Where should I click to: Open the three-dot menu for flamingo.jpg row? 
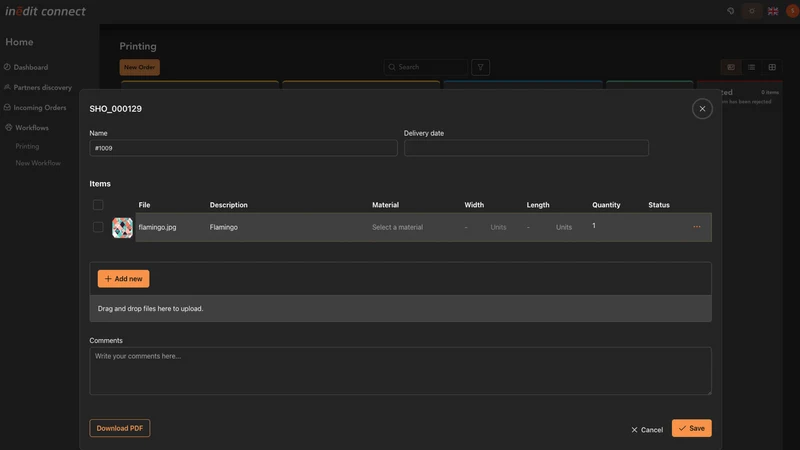[x=696, y=227]
